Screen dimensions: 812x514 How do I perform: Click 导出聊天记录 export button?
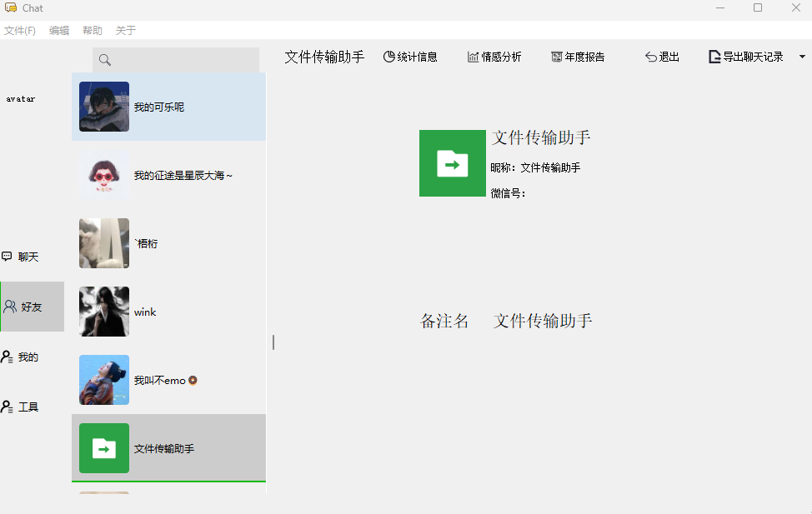pyautogui.click(x=745, y=57)
